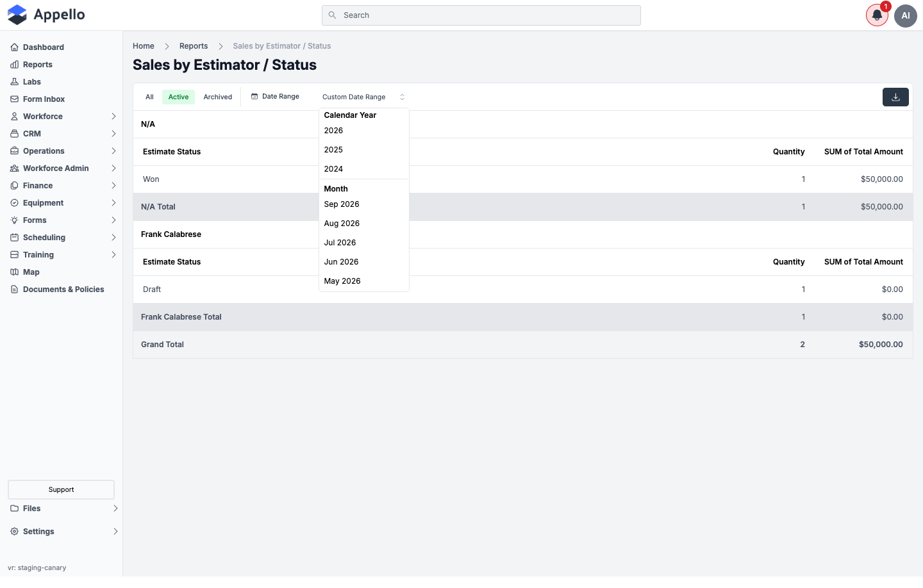Click the Grand Total $50,000.00 amount
This screenshot has height=588, width=923.
tap(881, 345)
